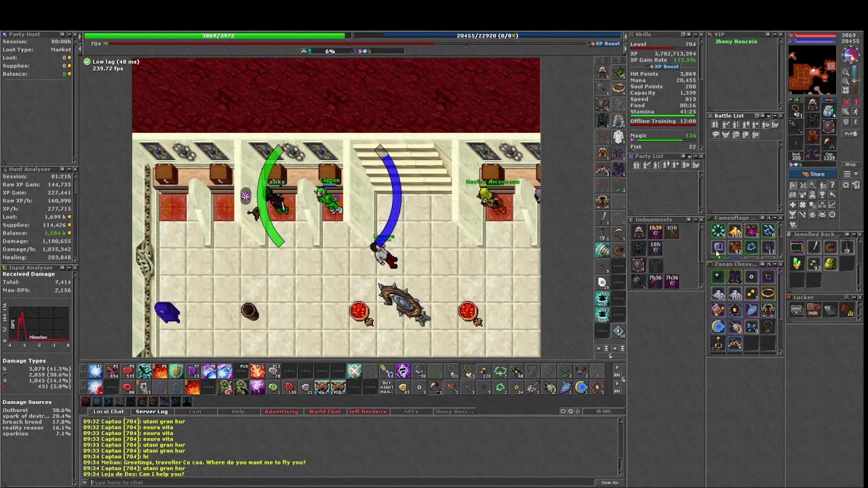
Task: Toggle the Chat On button
Action: pos(610,483)
